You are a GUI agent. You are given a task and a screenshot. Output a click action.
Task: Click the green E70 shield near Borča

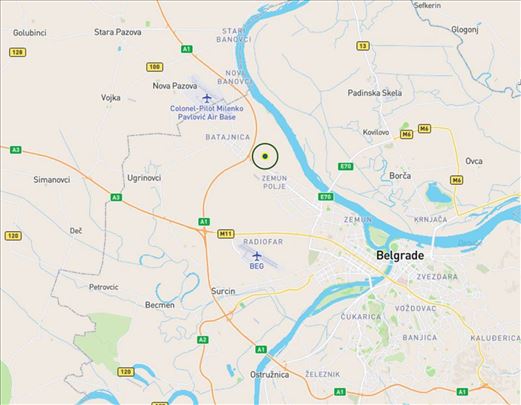(x=345, y=166)
